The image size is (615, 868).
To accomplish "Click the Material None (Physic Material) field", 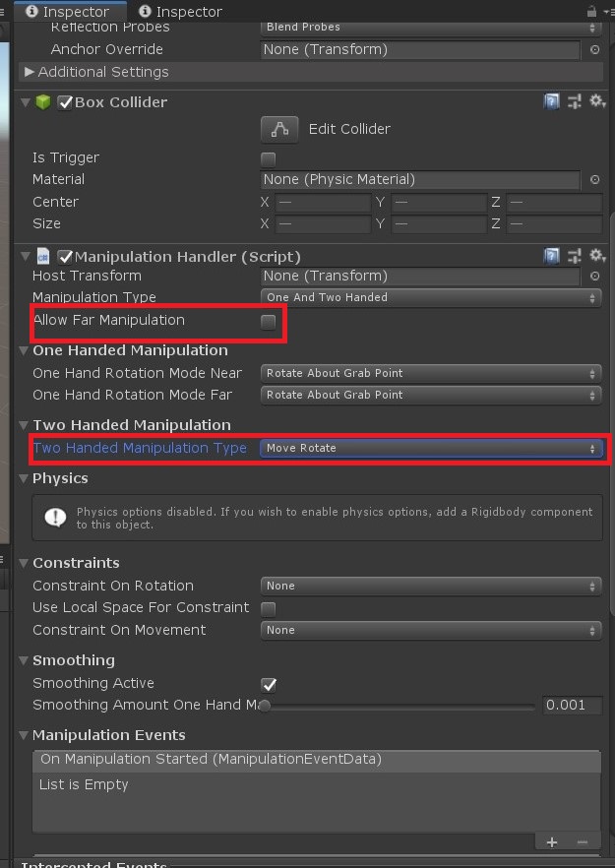I will (x=421, y=179).
